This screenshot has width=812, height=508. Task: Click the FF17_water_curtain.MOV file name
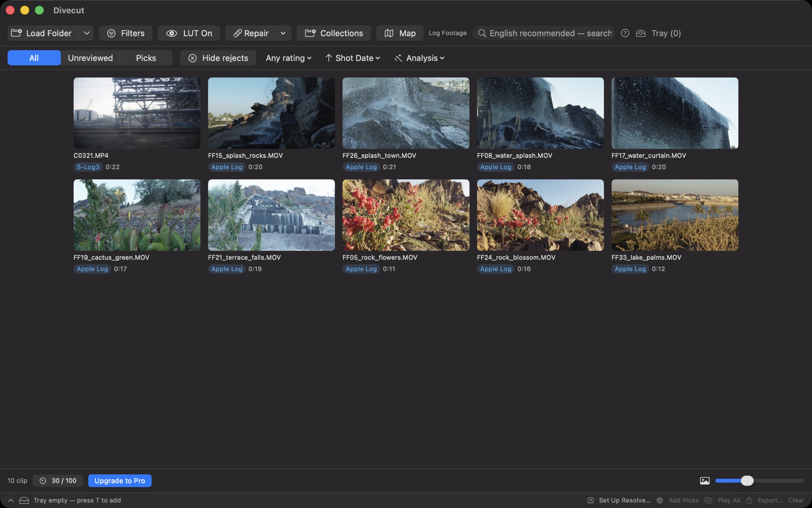click(x=649, y=156)
